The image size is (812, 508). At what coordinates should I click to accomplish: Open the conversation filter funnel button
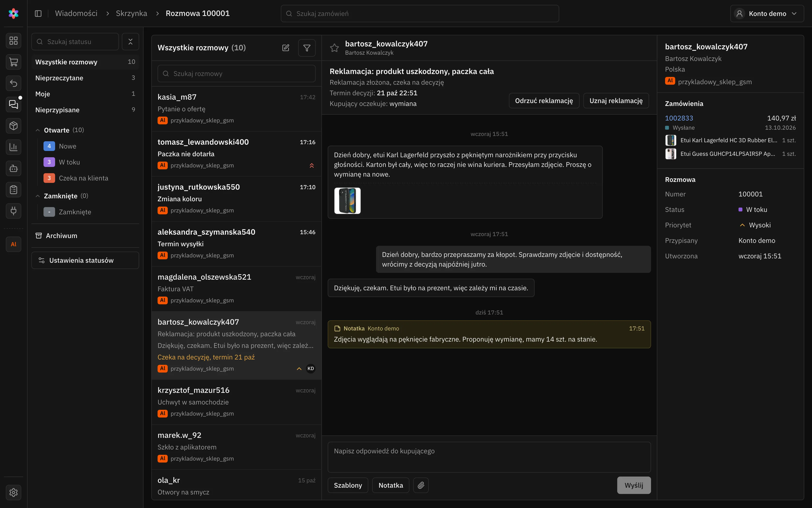tap(307, 48)
